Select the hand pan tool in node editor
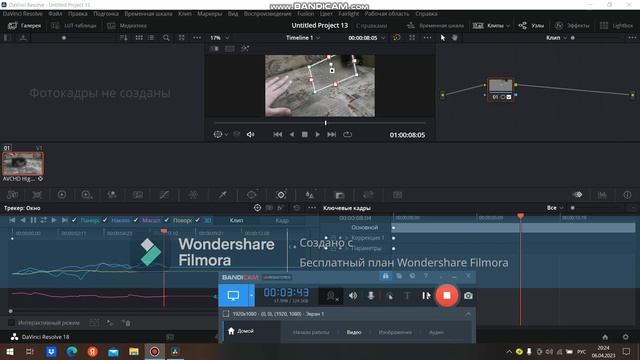The image size is (640, 360). click(455, 38)
